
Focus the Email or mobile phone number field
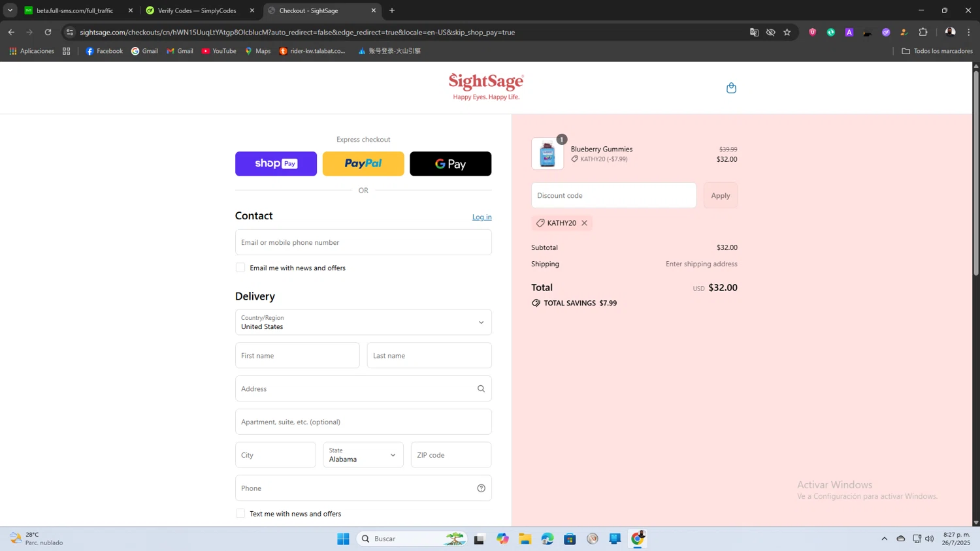[x=363, y=242]
